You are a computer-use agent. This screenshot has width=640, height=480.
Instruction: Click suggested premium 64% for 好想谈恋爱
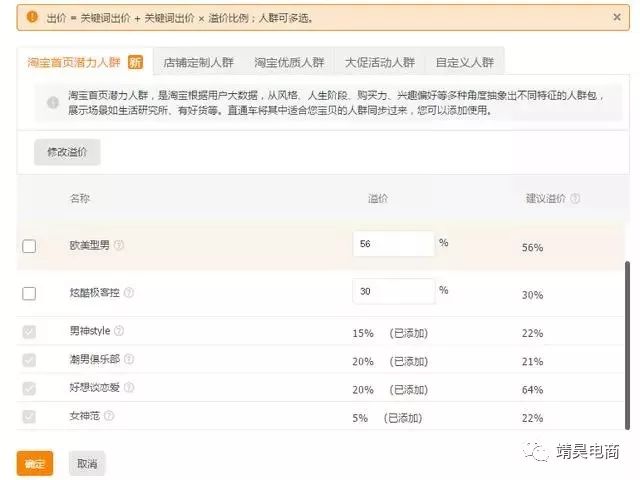(532, 390)
